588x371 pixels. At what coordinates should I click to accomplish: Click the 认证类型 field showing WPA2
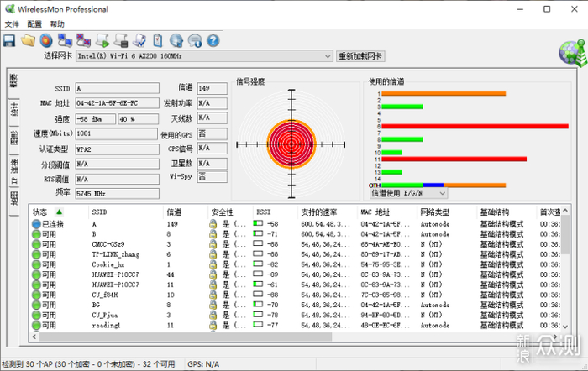[x=118, y=149]
